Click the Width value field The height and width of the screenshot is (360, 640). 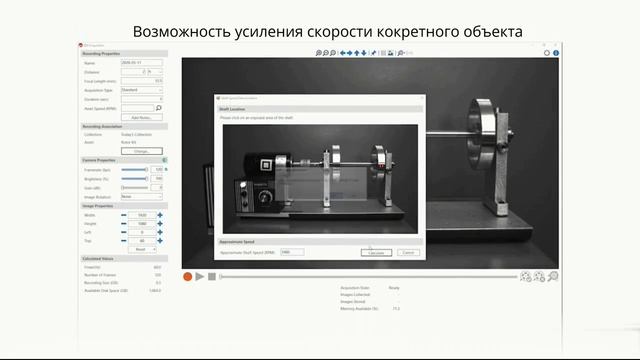click(142, 215)
